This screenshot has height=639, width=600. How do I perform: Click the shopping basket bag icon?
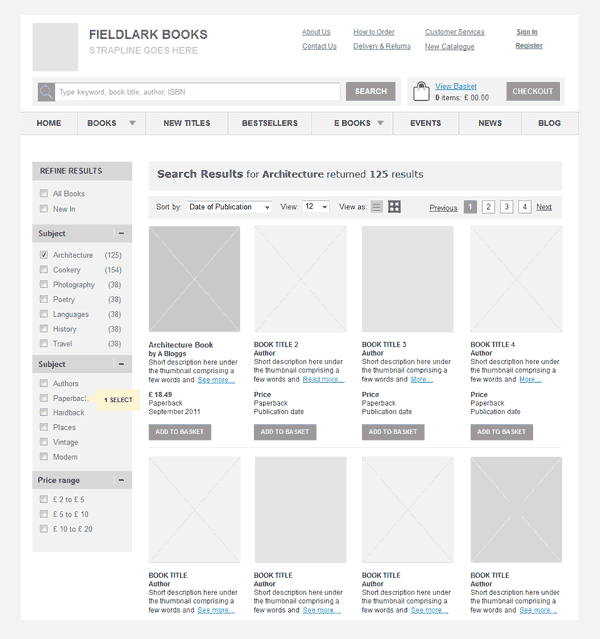tap(421, 92)
